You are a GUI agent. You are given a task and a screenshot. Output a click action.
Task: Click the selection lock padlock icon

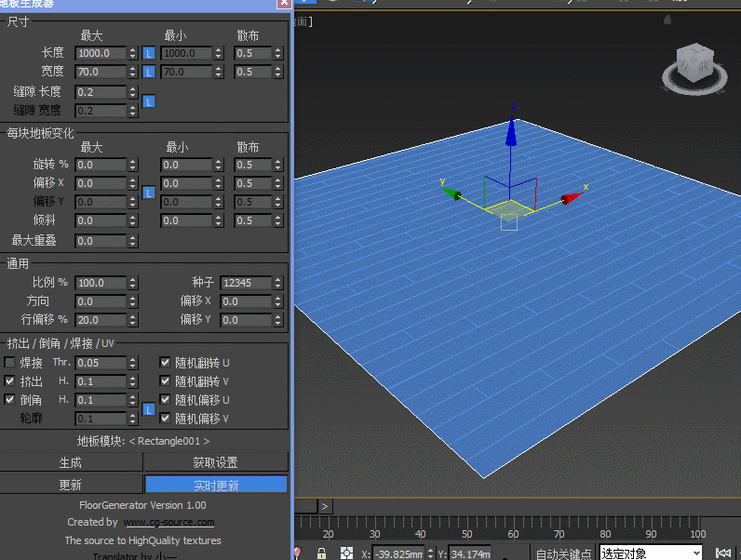tap(322, 553)
